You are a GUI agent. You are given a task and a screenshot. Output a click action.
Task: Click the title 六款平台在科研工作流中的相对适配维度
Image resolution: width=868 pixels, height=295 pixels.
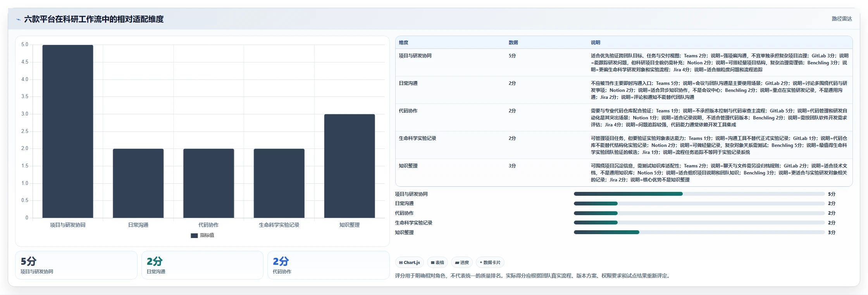(94, 19)
